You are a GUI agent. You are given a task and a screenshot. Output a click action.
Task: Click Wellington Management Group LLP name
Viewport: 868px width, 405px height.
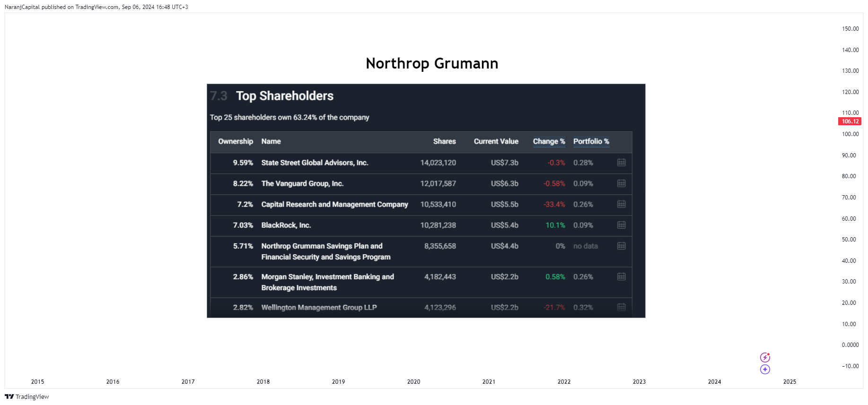[319, 307]
